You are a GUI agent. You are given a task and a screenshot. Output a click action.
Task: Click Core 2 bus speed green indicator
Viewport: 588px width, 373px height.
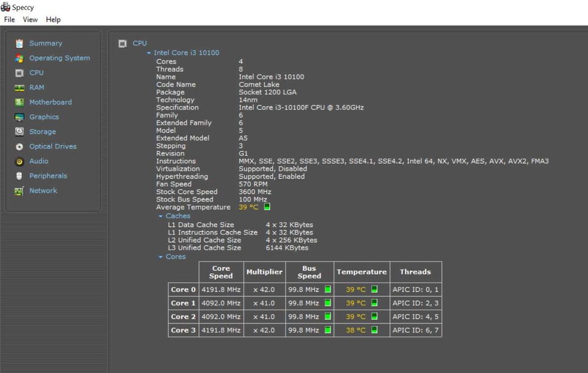pos(328,316)
